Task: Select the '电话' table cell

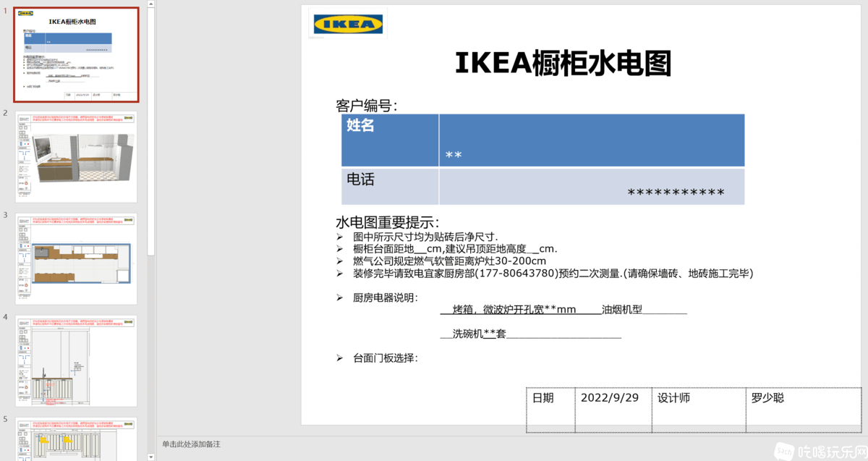Action: [390, 187]
